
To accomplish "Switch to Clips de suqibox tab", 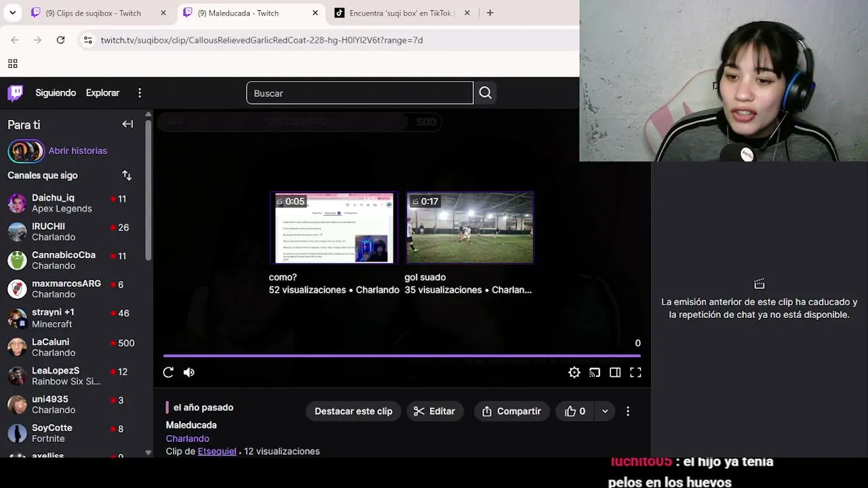I will [x=94, y=13].
